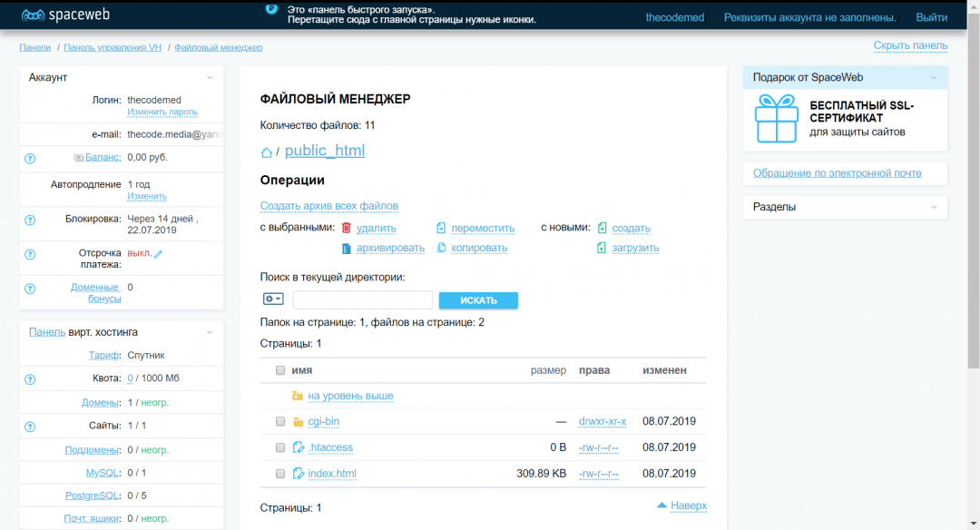The image size is (980, 530).
Task: Select the .htaccess file checkbox
Action: [280, 447]
